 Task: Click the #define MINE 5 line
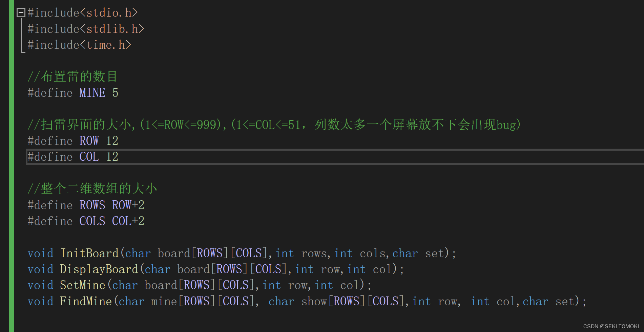pos(73,93)
